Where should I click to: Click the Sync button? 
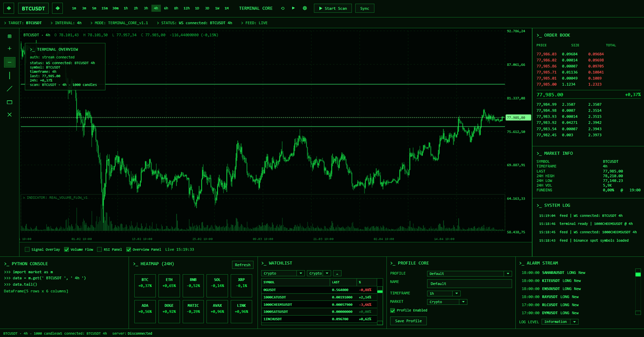[x=365, y=9]
